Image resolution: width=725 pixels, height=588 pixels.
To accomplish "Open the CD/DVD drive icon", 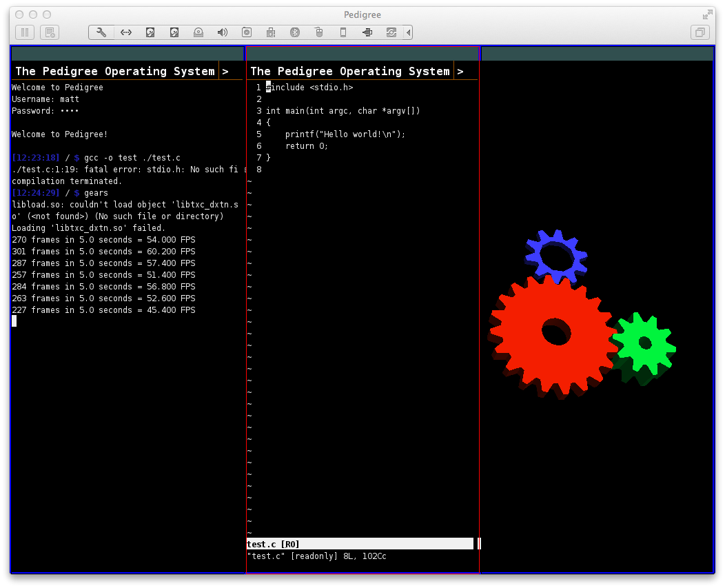I will (198, 32).
